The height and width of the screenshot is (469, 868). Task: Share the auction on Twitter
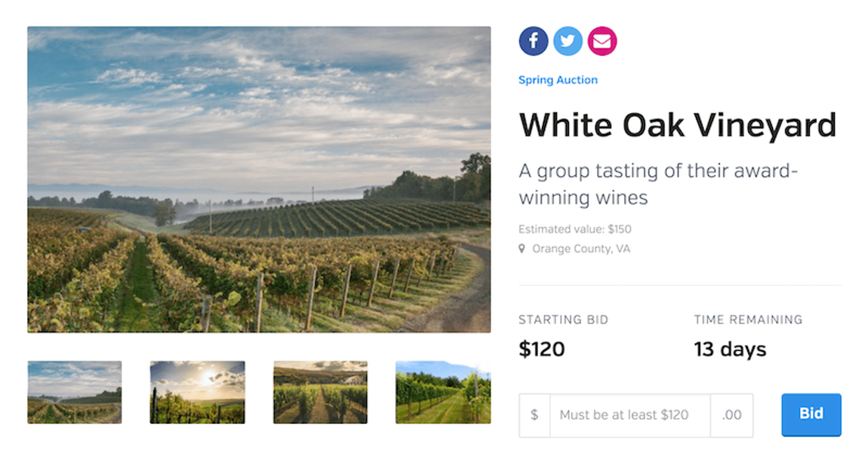pos(568,41)
